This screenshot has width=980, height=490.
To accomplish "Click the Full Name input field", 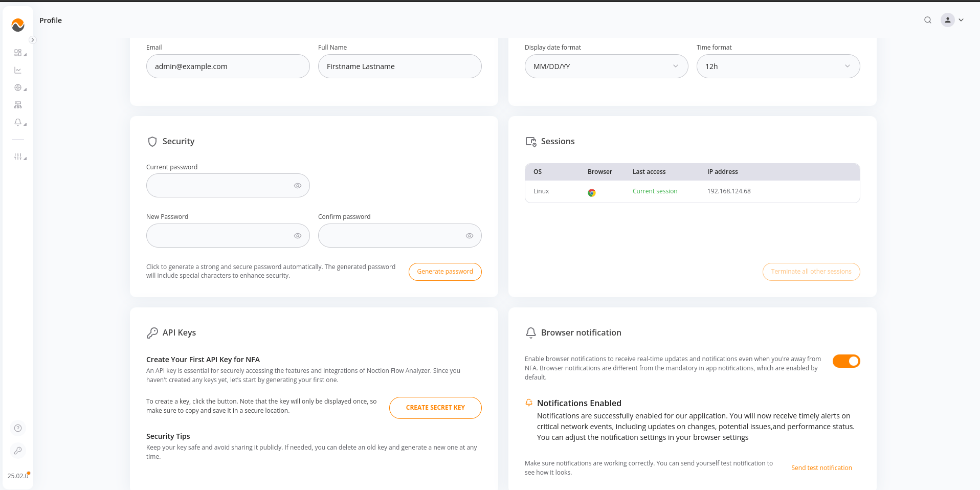I will point(400,66).
